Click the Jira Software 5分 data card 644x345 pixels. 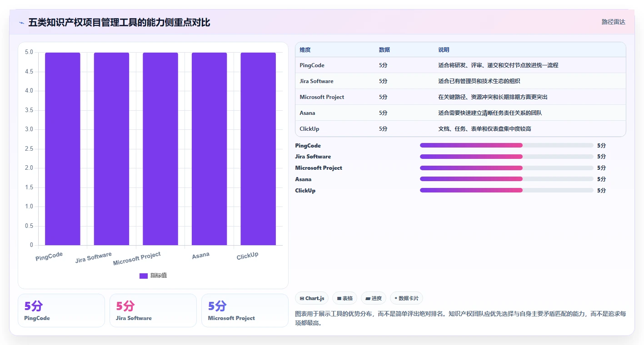(153, 310)
